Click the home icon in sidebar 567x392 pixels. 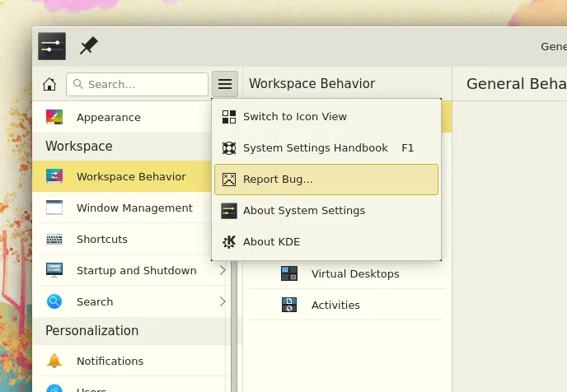coord(49,84)
